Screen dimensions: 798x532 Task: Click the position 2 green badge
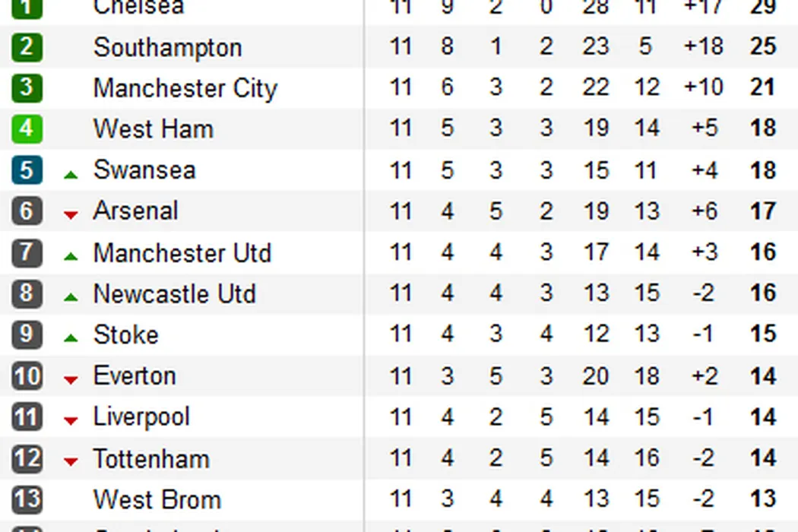27,47
